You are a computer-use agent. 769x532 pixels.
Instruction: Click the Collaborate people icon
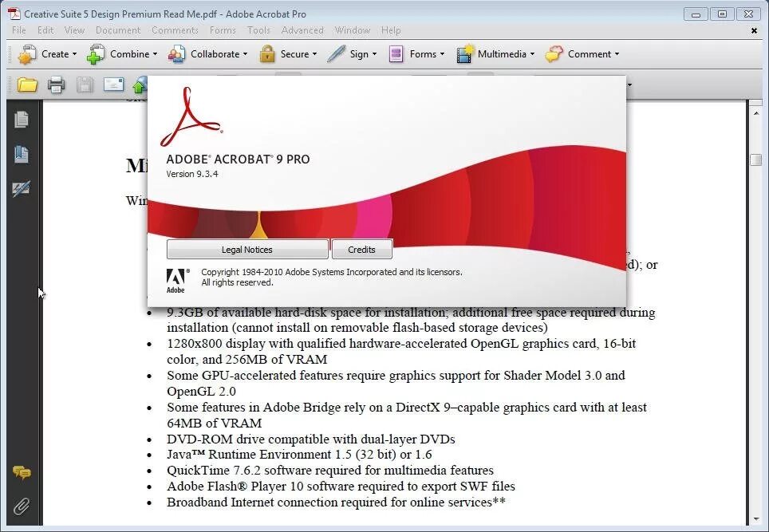pos(176,54)
